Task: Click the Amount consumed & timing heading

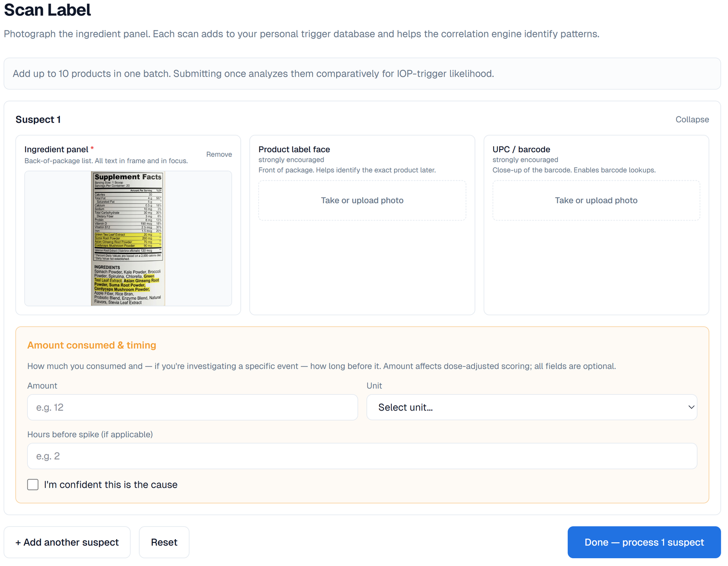Action: [91, 345]
